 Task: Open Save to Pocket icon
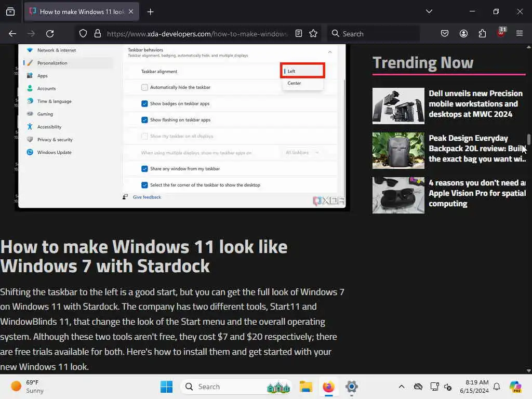click(445, 33)
